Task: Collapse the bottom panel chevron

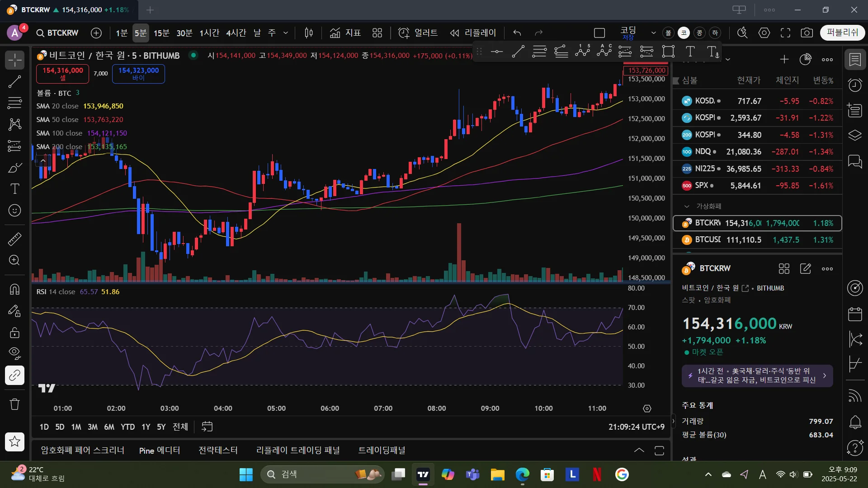Action: click(639, 450)
